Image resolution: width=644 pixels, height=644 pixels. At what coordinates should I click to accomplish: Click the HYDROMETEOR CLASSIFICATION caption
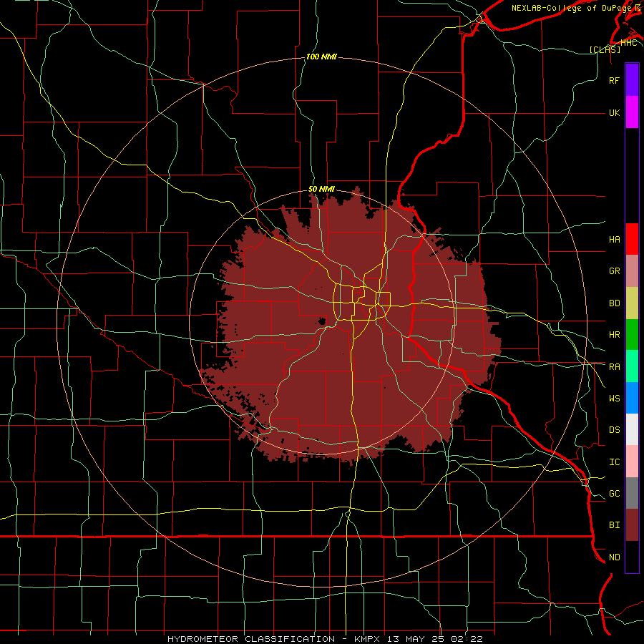[251, 639]
